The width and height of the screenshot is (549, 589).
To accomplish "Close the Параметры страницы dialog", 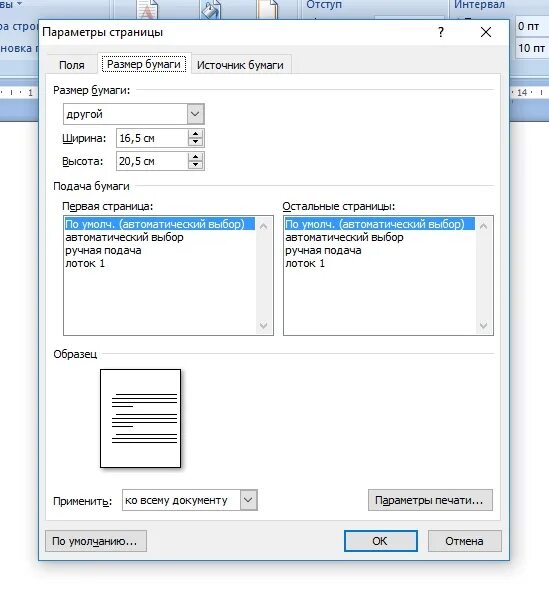I will 486,32.
